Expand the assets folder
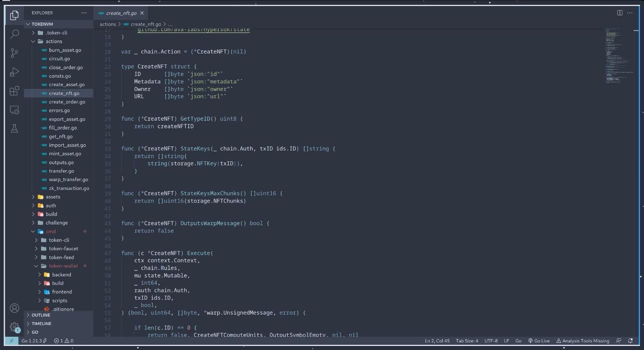 [59, 197]
